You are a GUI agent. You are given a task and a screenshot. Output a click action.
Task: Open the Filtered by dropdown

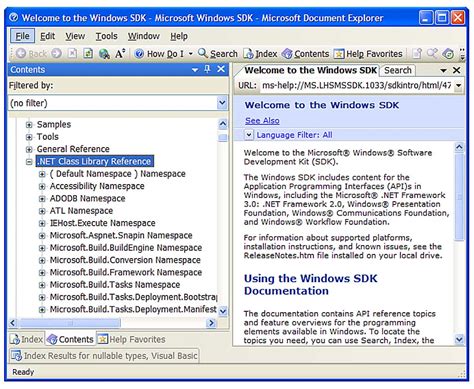222,103
